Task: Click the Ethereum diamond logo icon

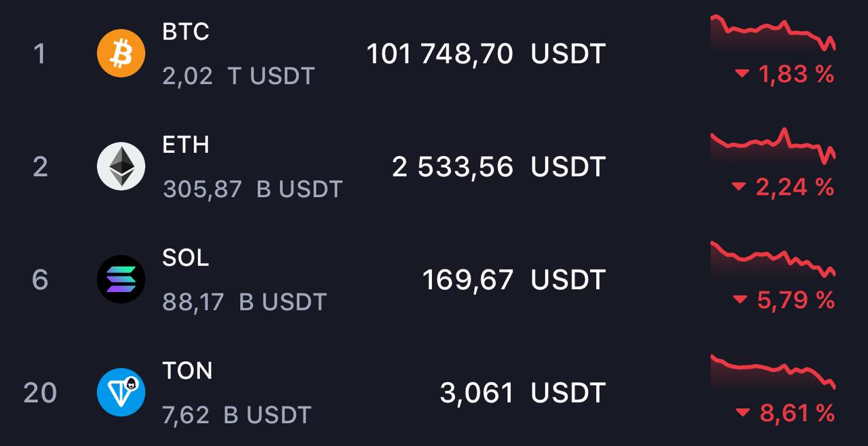Action: (121, 166)
